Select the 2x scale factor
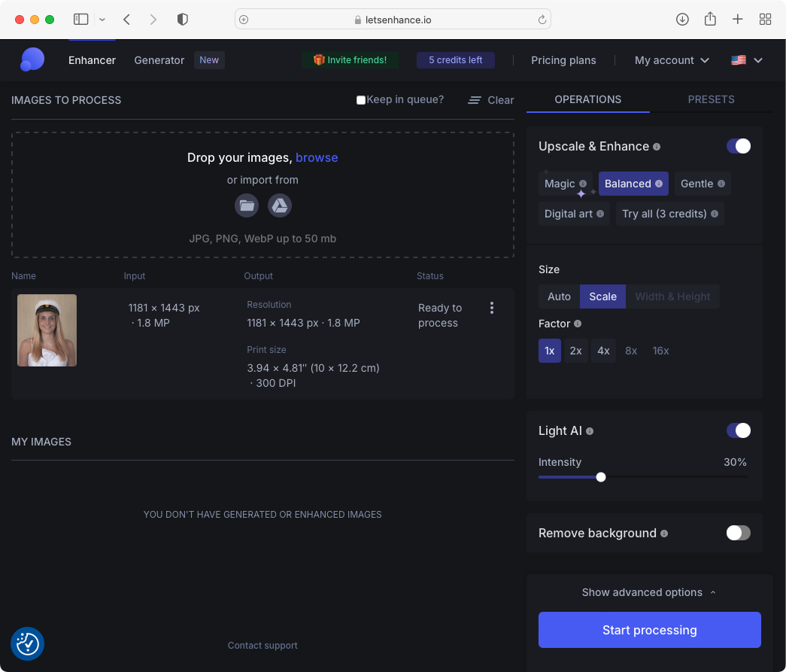The image size is (786, 672). [575, 351]
